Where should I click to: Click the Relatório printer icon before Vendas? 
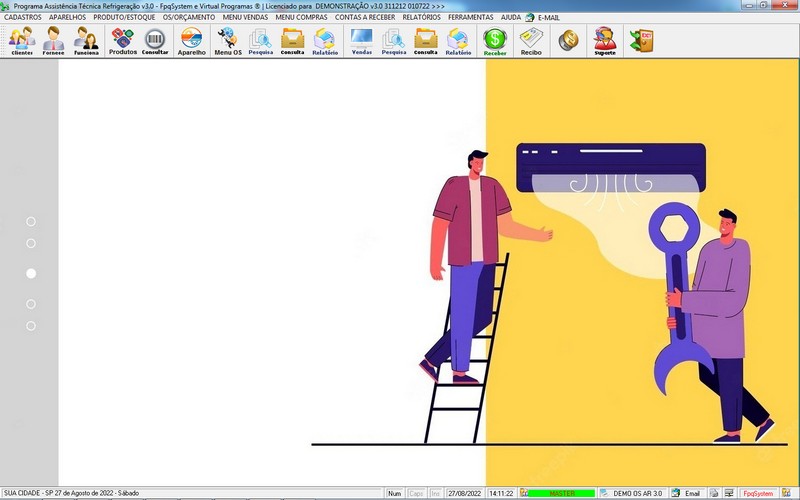point(325,41)
